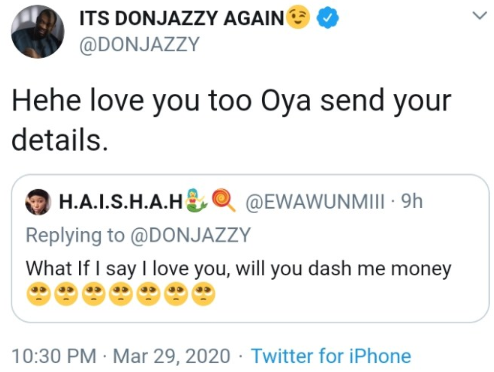Click the 10:30 PM timestamp

coord(54,356)
